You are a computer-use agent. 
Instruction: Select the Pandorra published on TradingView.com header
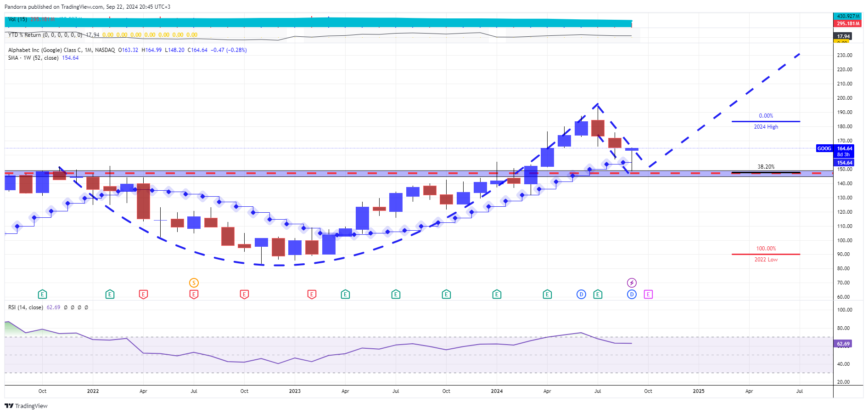click(x=87, y=7)
